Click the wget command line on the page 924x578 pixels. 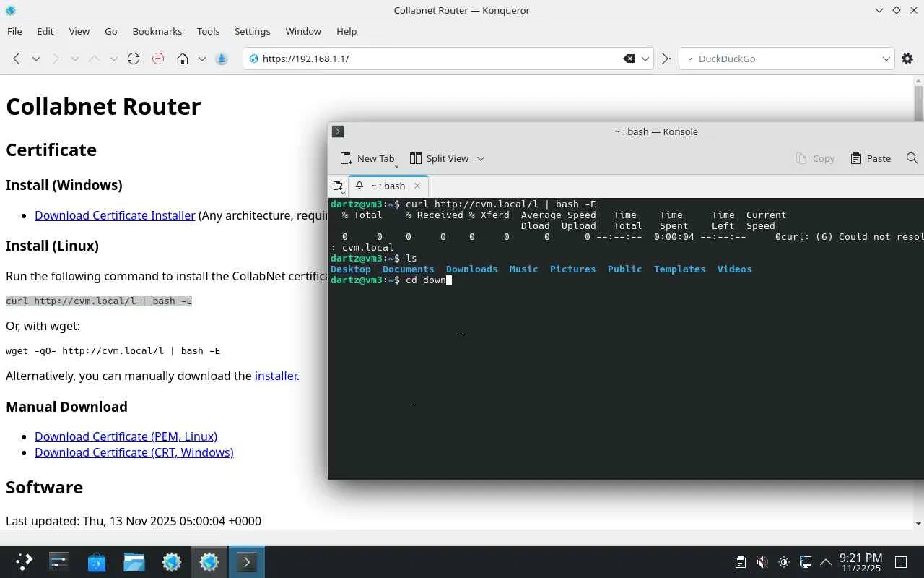(x=113, y=351)
